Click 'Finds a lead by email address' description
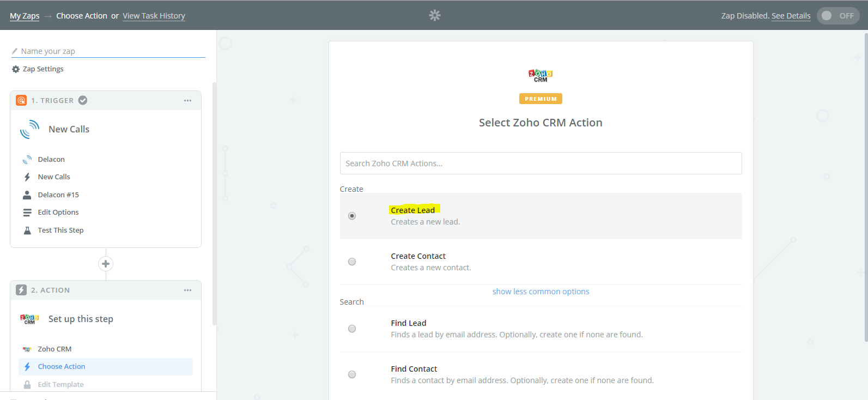The width and height of the screenshot is (868, 400). (517, 335)
